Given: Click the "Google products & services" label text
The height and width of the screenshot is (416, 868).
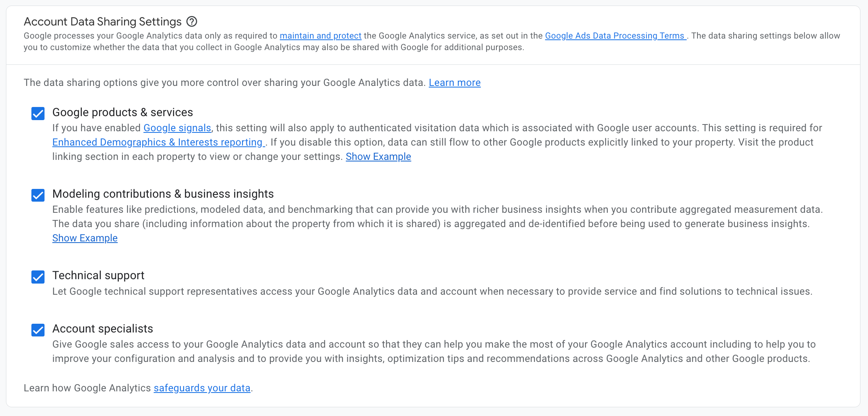Looking at the screenshot, I should point(122,113).
